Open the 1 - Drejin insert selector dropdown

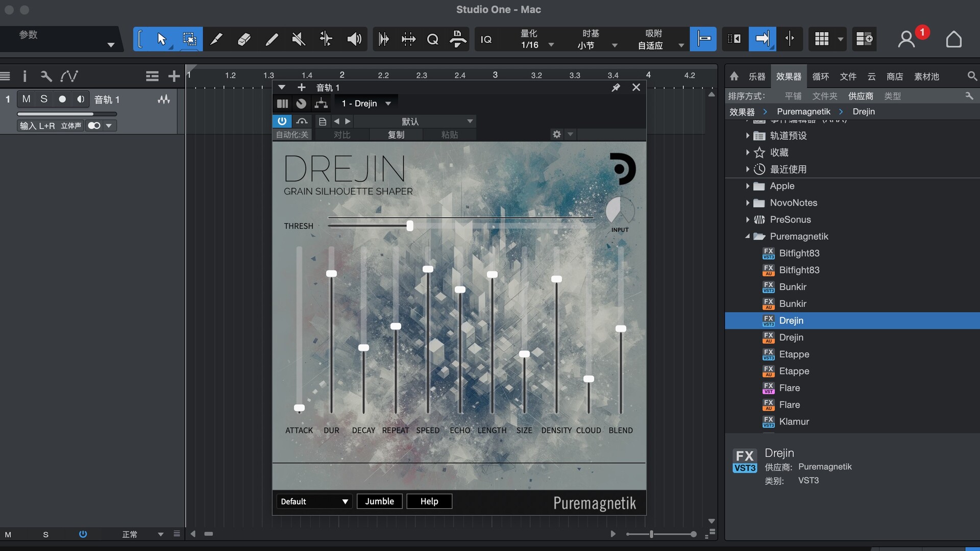[x=365, y=104]
